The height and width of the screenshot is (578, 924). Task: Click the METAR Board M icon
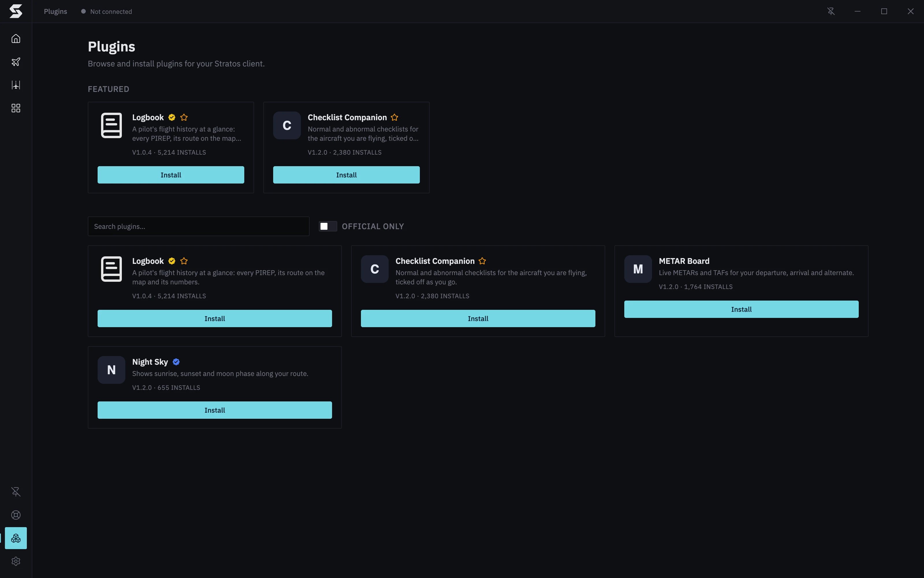[x=638, y=269]
